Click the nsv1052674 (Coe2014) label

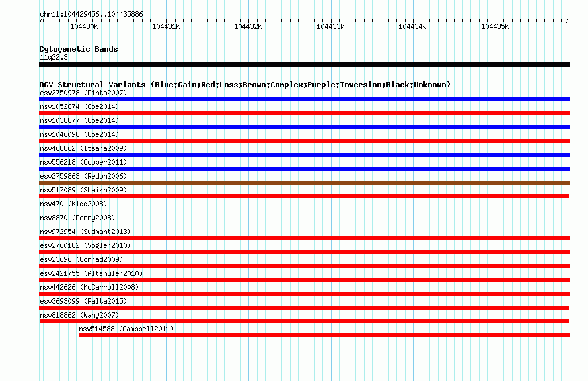[x=79, y=106]
